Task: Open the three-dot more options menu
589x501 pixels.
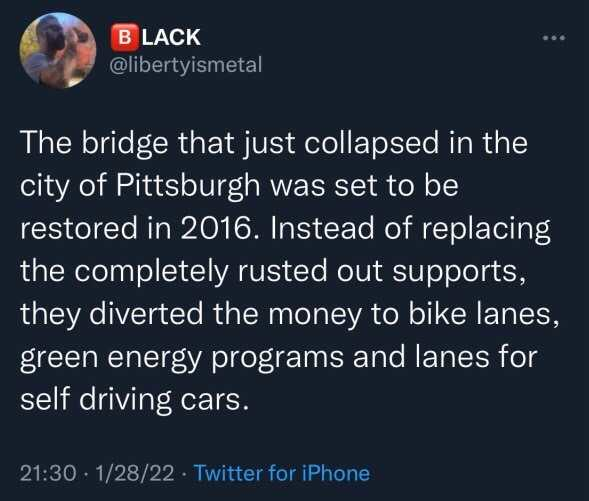Action: coord(554,38)
